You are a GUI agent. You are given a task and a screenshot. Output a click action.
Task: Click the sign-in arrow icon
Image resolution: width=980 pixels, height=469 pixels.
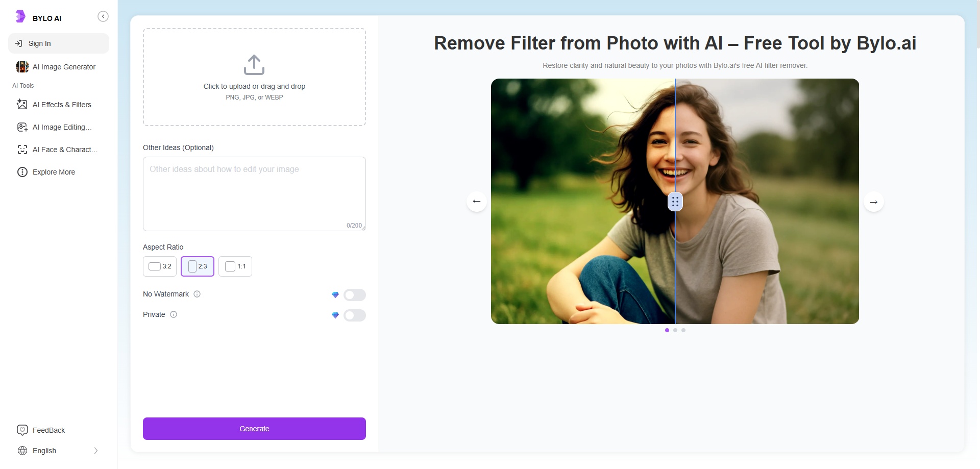[18, 43]
